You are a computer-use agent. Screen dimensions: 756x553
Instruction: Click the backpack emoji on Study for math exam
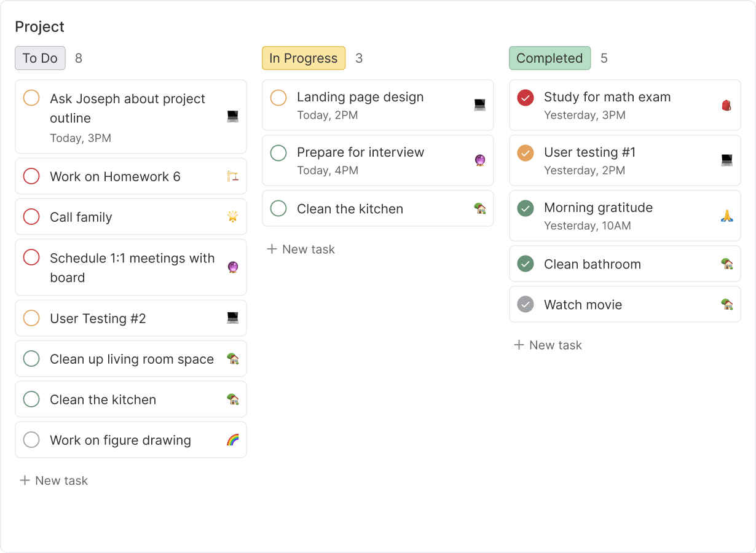point(726,105)
